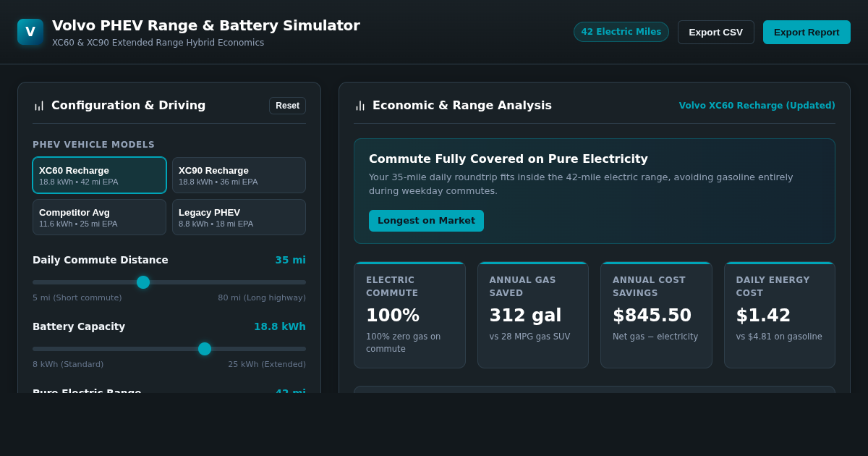Click the 80 mi (Long highway) label

click(262, 297)
